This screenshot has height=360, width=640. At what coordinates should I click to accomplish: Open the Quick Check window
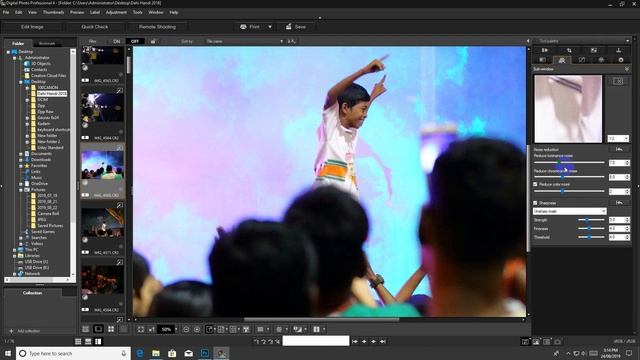pyautogui.click(x=95, y=27)
